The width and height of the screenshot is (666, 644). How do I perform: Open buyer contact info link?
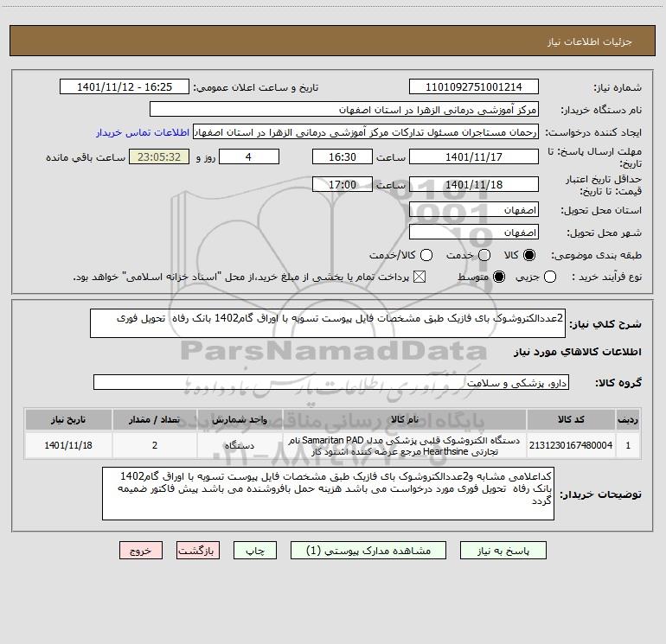(143, 132)
